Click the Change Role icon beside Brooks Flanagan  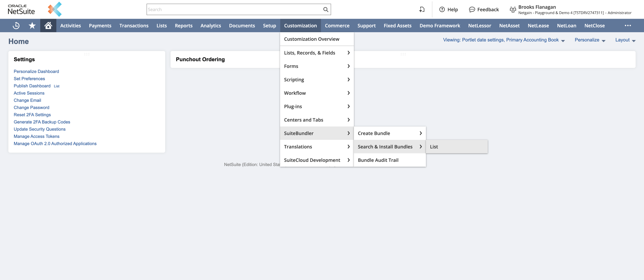click(x=513, y=10)
